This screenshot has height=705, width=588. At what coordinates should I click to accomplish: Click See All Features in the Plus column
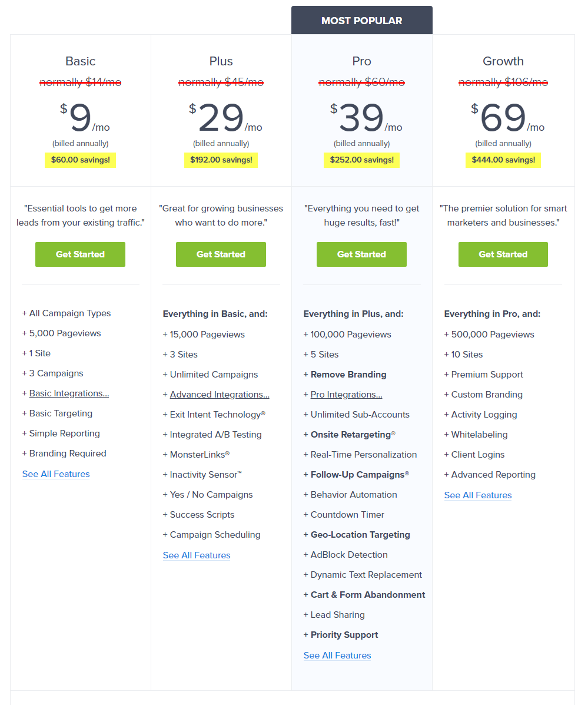tap(197, 555)
